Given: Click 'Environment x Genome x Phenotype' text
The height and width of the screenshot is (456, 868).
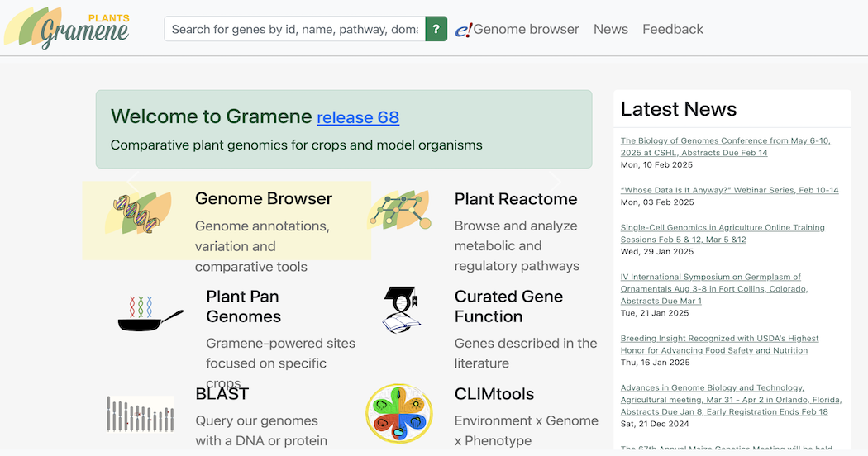Looking at the screenshot, I should [527, 430].
